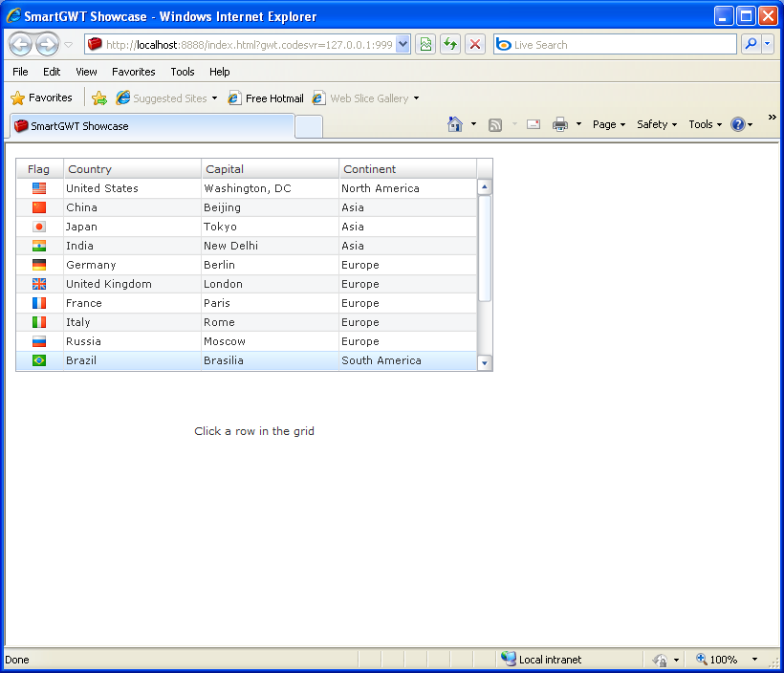
Task: Expand the command bar overflow chevron
Action: tap(772, 117)
